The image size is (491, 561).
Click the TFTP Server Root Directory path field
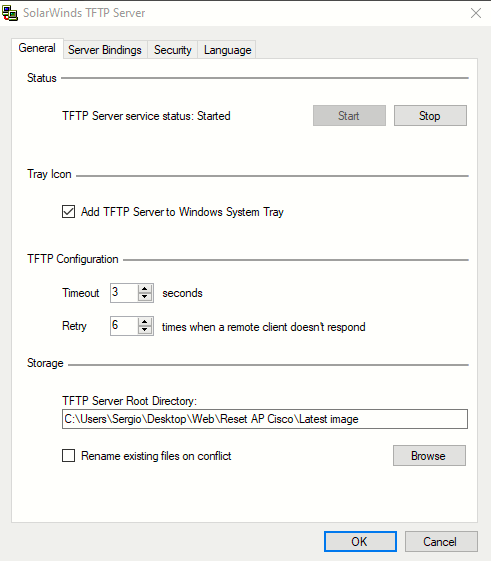[x=265, y=419]
